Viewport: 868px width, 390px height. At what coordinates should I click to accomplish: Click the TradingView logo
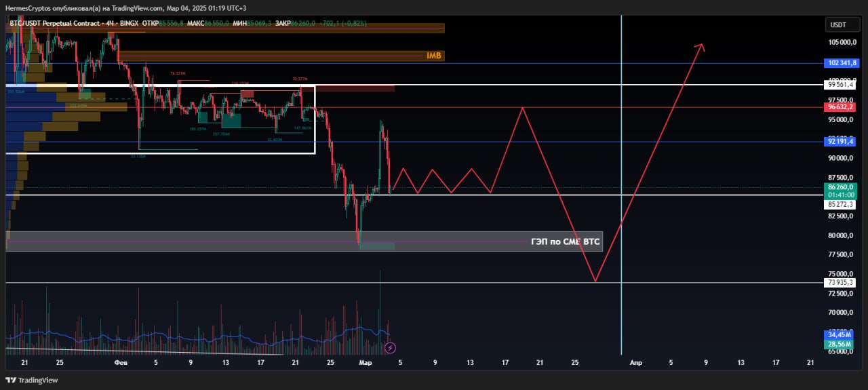[33, 380]
